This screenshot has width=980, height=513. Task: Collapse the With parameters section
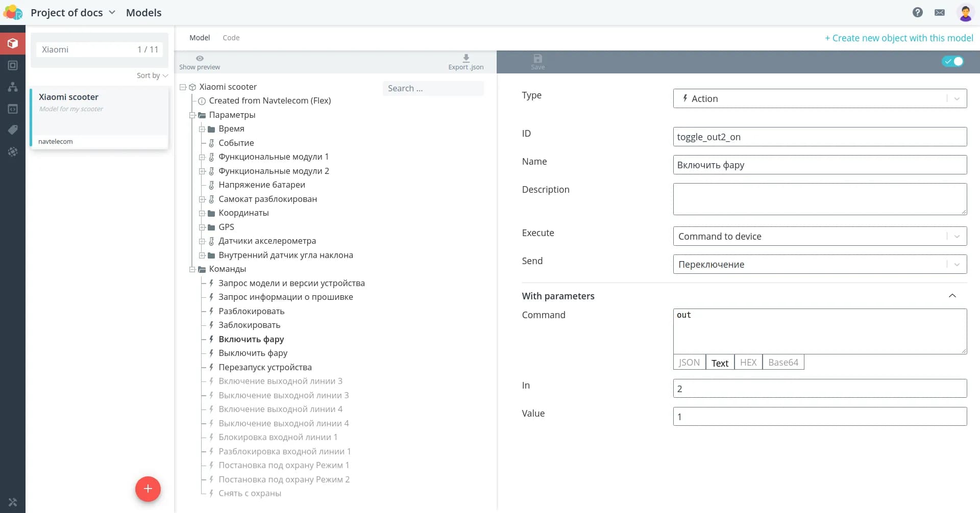pos(952,296)
